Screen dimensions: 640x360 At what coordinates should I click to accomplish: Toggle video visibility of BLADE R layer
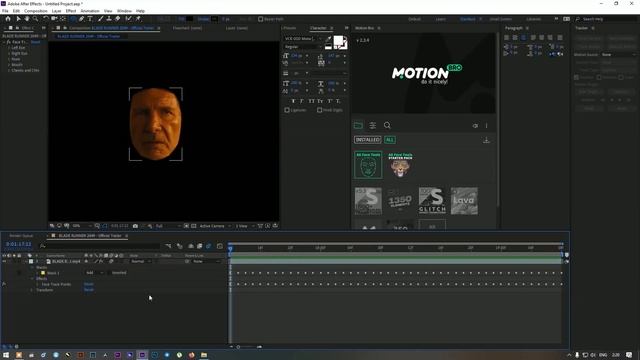pos(4,261)
